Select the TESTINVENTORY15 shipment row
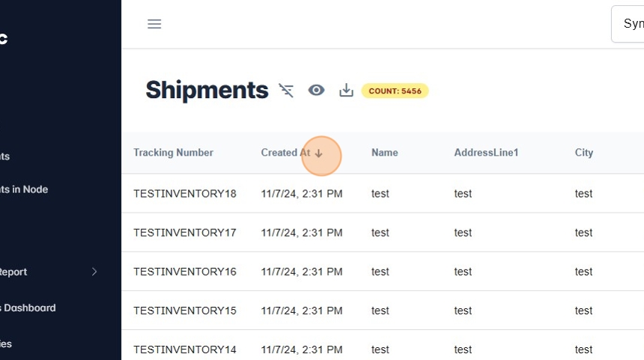 coord(184,311)
